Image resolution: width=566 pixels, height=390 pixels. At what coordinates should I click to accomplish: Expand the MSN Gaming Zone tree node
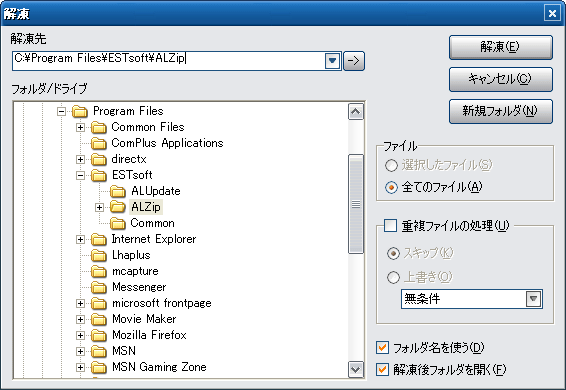click(80, 367)
